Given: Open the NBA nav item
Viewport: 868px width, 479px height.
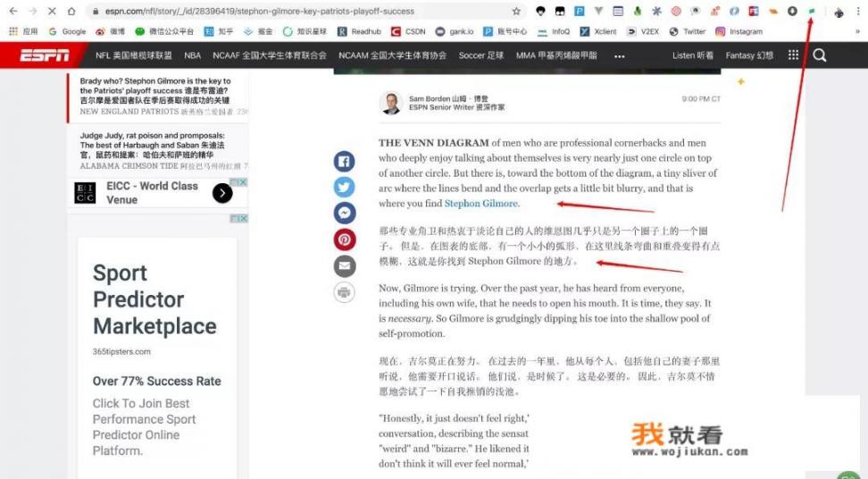Looking at the screenshot, I should coord(193,55).
